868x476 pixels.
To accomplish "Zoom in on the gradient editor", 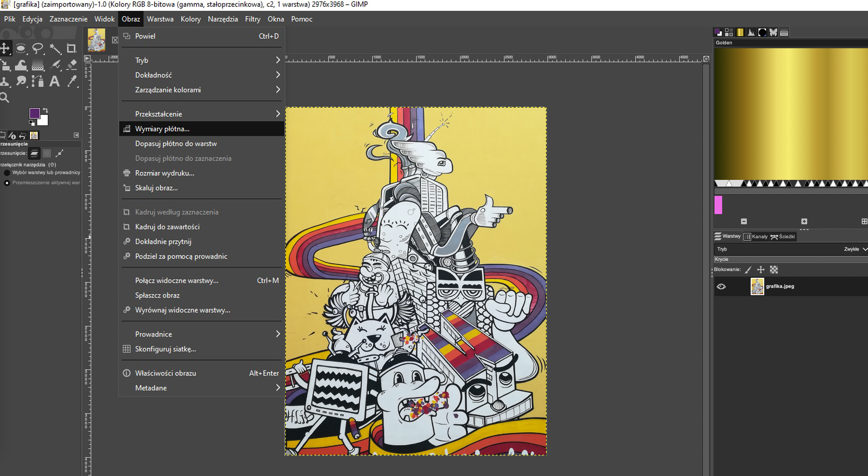I will click(x=804, y=221).
